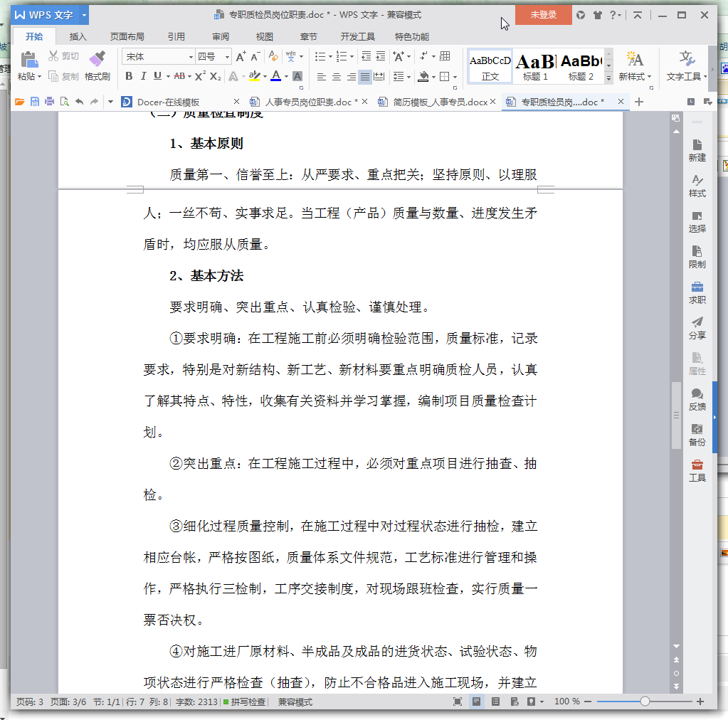Expand numbering list dropdown arrow

tap(352, 57)
